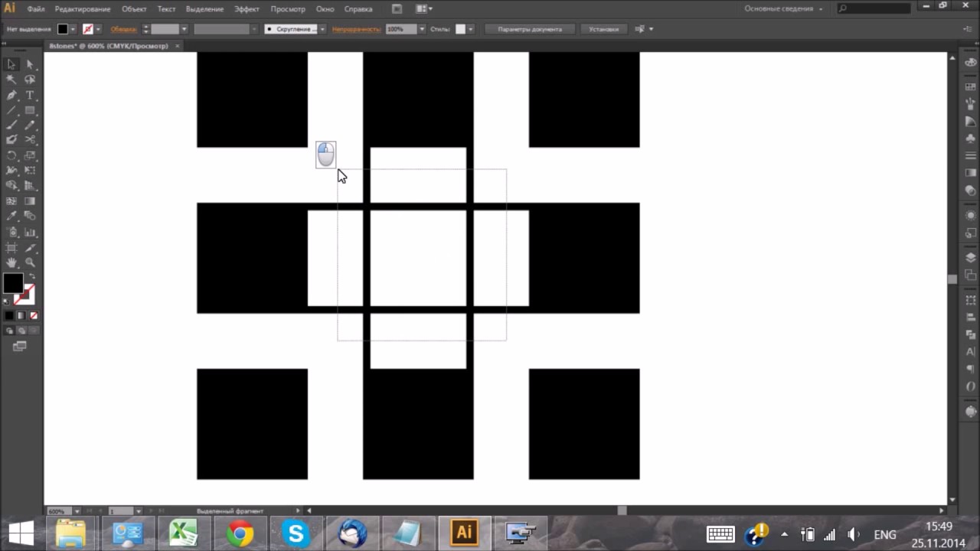Open the Редактирование menu
The image size is (980, 551).
point(83,8)
